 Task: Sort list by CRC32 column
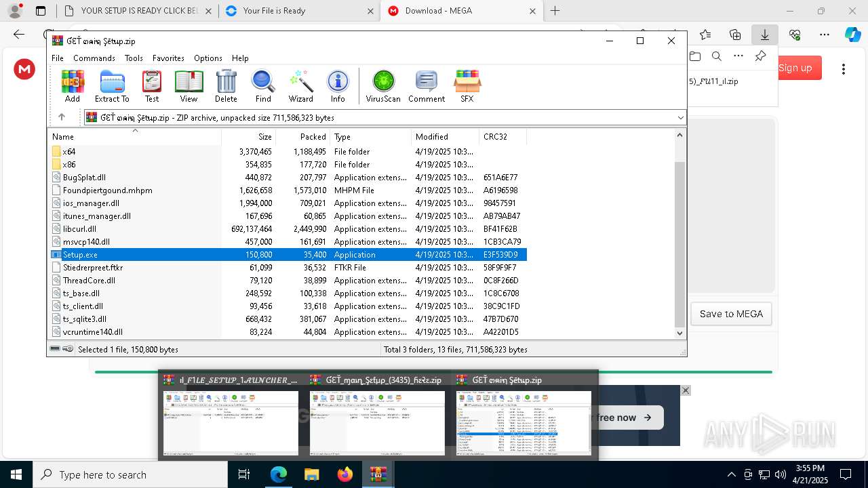pos(502,137)
